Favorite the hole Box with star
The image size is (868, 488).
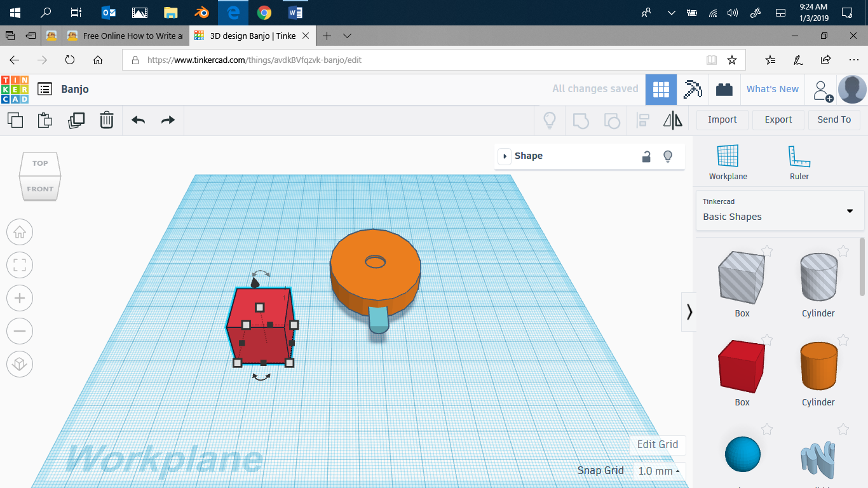(767, 251)
